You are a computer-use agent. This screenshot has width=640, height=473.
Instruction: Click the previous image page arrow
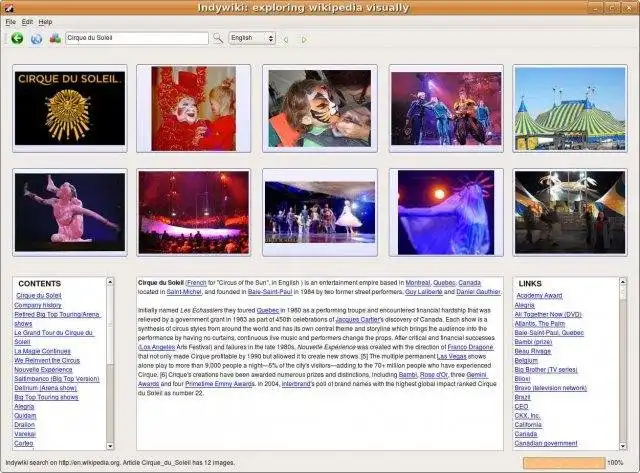[x=286, y=40]
